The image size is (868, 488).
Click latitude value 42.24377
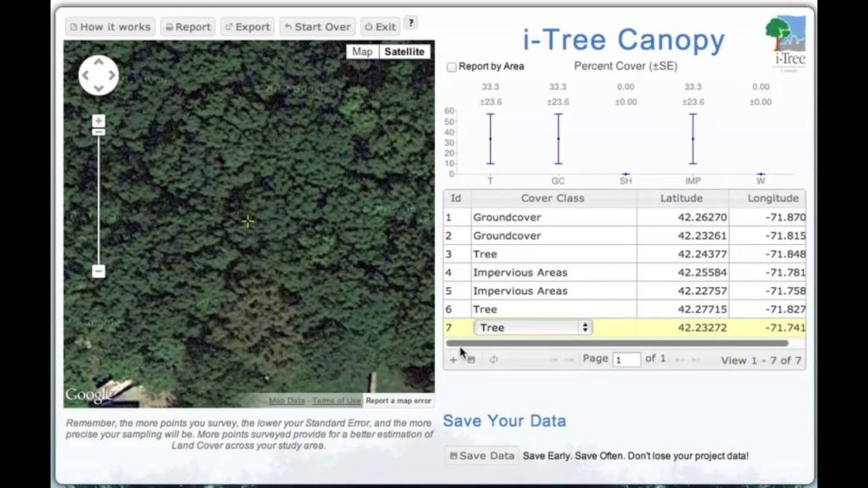tap(702, 254)
